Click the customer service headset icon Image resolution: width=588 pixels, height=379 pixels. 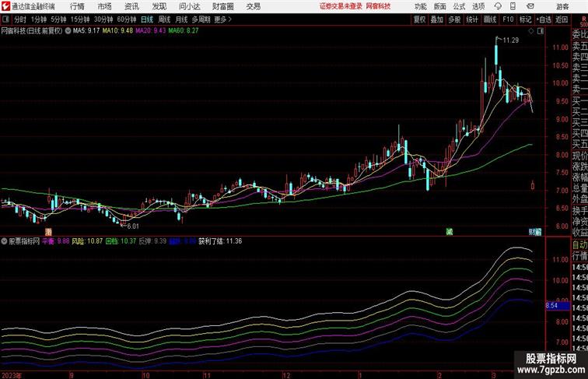[498, 6]
